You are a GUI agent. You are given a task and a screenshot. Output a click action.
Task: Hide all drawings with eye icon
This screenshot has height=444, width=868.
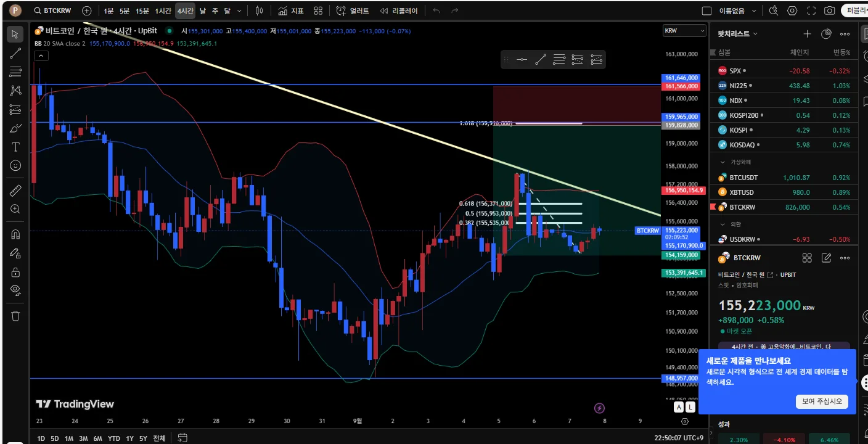pos(15,290)
